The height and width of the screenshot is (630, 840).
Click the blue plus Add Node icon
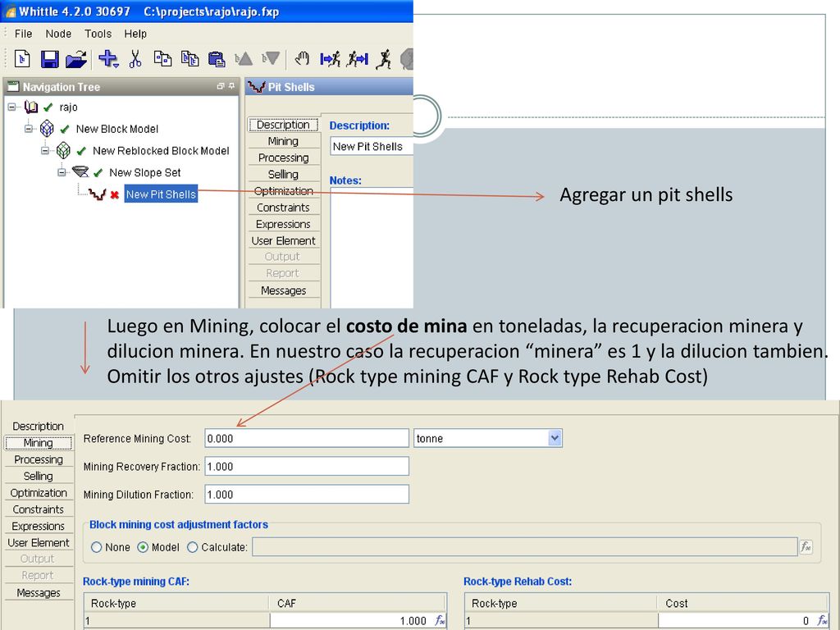pos(108,58)
